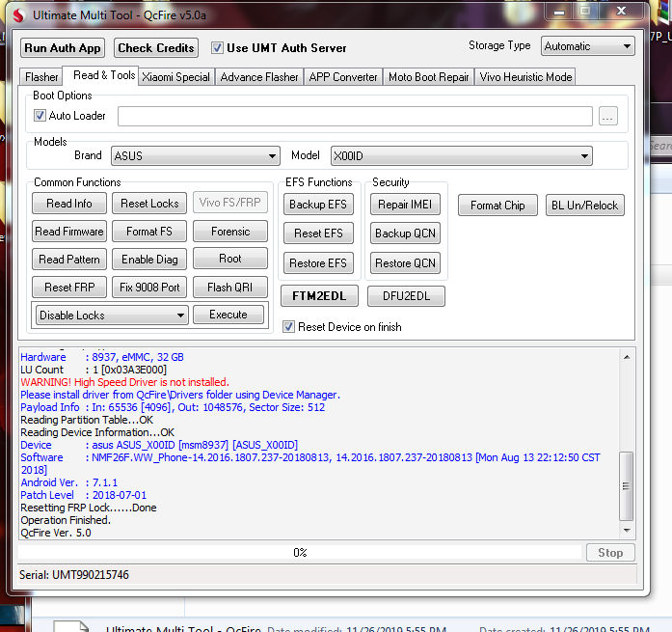Viewport: 672px width, 632px height.
Task: Open the Advance Flasher tab
Action: tap(259, 77)
